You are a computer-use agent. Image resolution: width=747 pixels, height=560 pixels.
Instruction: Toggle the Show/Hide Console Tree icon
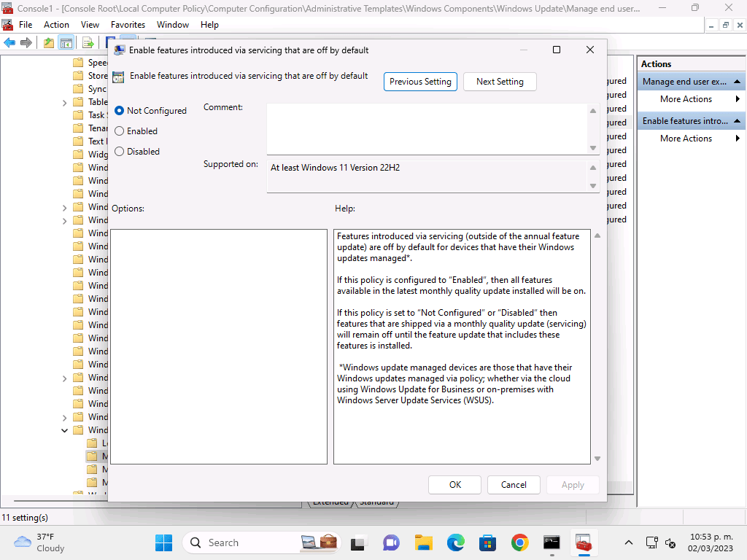[66, 42]
